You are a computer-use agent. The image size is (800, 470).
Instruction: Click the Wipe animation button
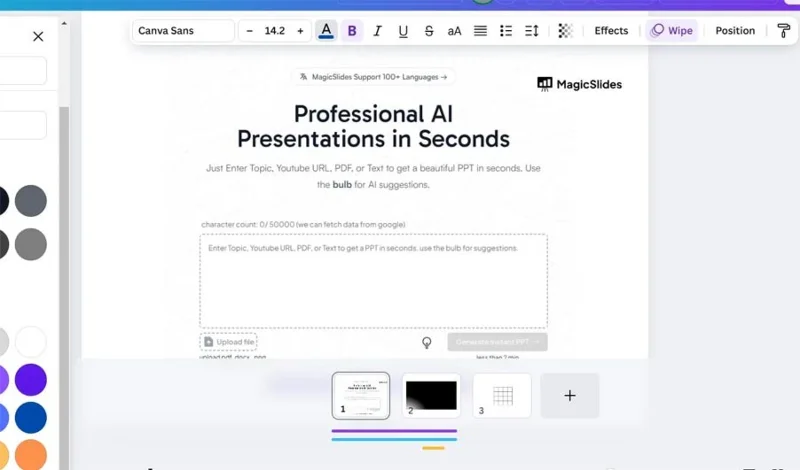point(672,31)
